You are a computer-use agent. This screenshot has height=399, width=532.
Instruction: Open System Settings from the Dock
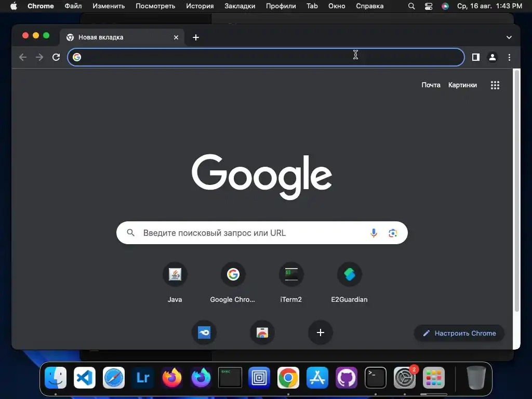pyautogui.click(x=404, y=378)
